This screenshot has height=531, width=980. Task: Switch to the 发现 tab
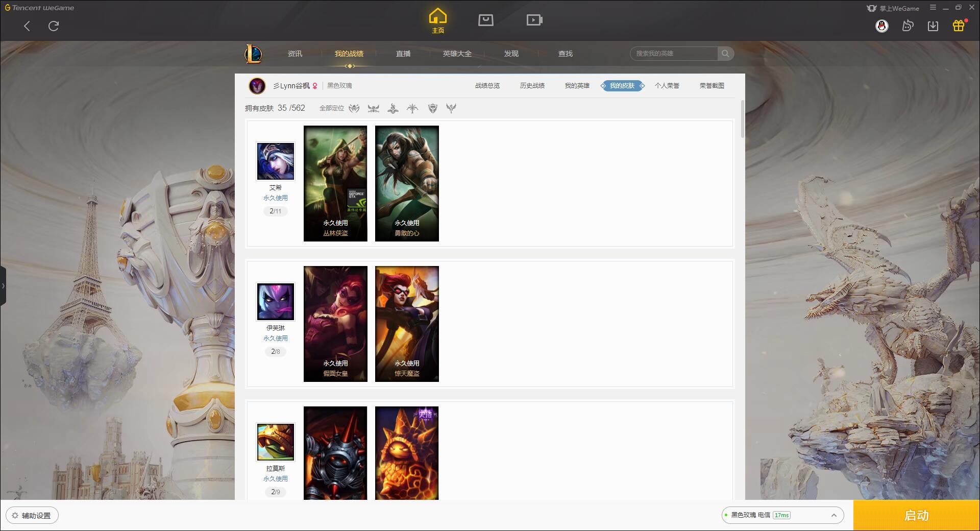[x=511, y=54]
